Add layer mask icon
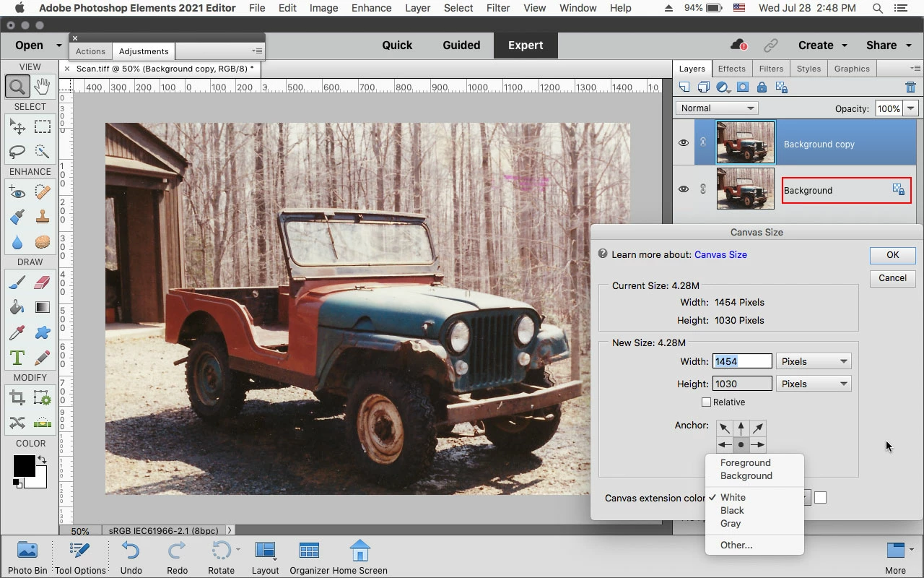The height and width of the screenshot is (578, 924). [x=742, y=87]
